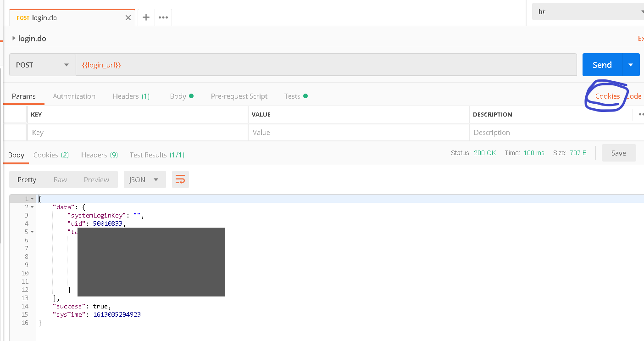Close the login.do request tab
The image size is (644, 341).
coord(128,17)
